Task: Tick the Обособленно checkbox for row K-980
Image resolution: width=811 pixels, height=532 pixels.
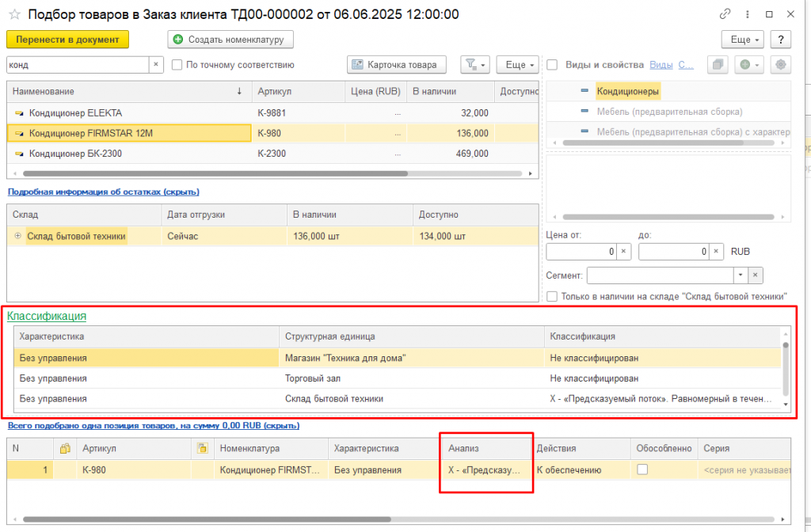Action: pos(642,469)
